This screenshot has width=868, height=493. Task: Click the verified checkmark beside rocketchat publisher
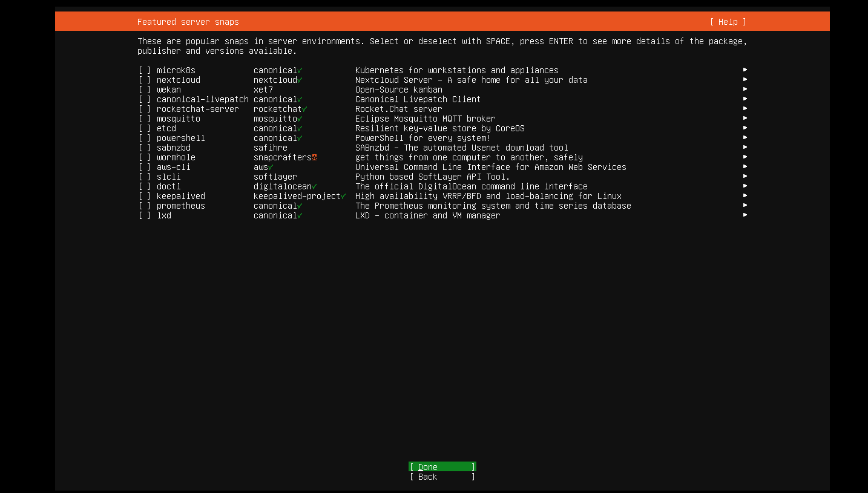(x=304, y=109)
